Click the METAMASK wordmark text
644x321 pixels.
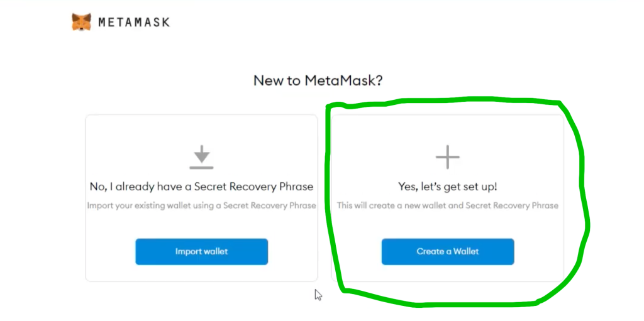click(134, 22)
